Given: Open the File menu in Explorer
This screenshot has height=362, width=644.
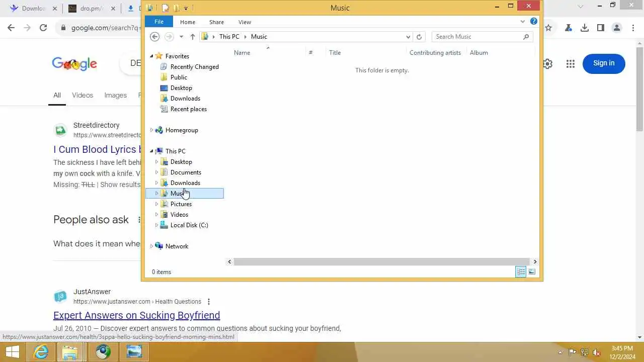Looking at the screenshot, I should coord(159,22).
